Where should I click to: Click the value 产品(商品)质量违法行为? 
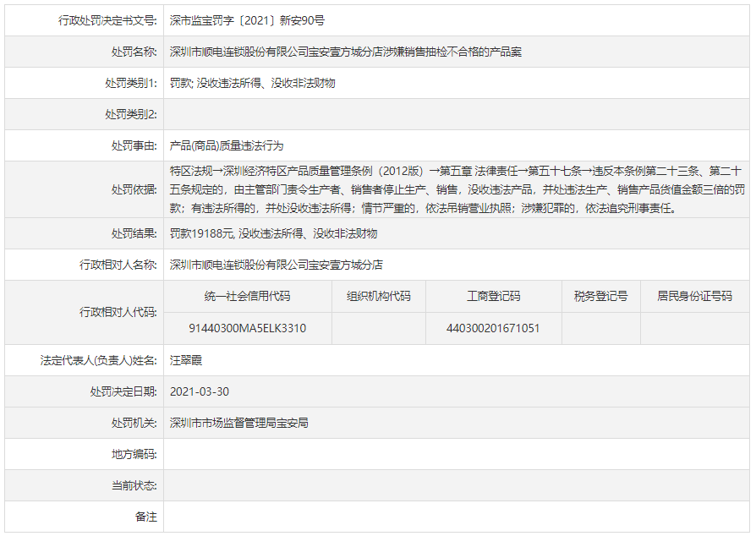click(x=227, y=146)
